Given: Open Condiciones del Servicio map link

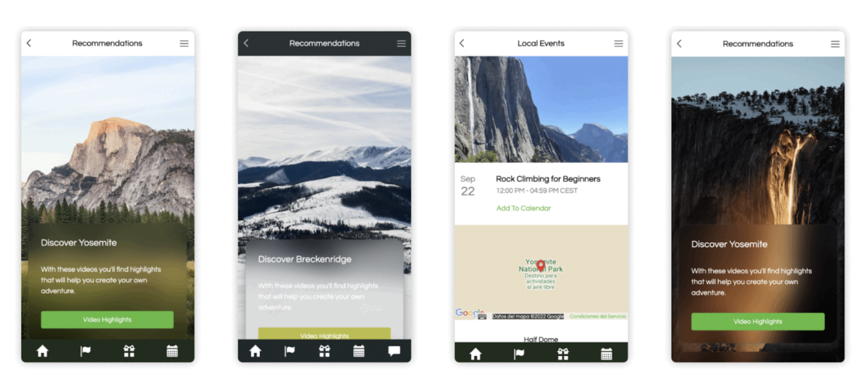Looking at the screenshot, I should click(x=597, y=317).
